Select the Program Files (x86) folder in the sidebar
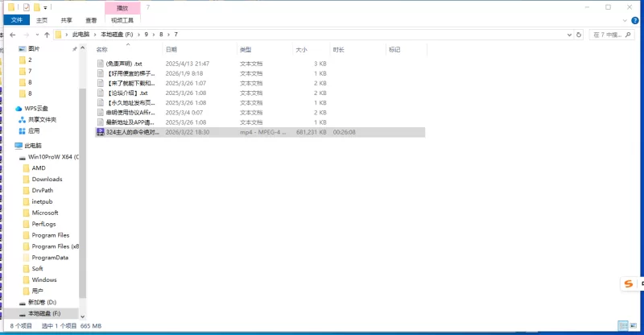This screenshot has height=335, width=644. pos(55,246)
